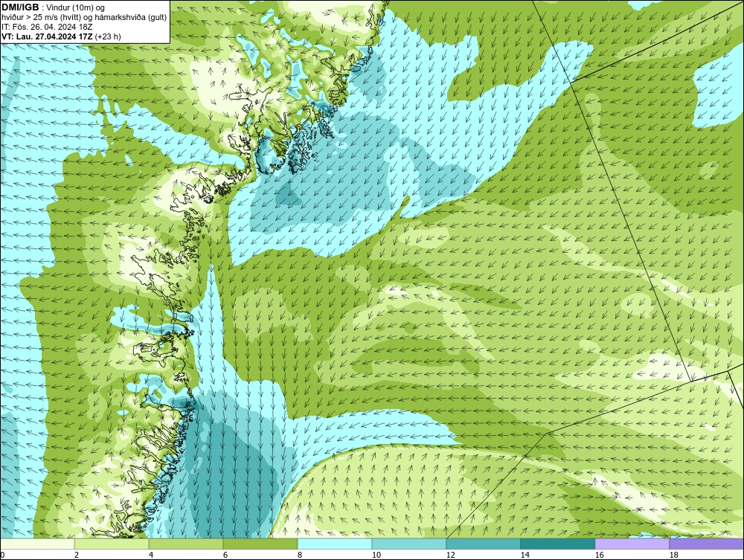Image resolution: width=744 pixels, height=560 pixels.
Task: Click the teal 12–14 m/s legend swatch
Action: [x=484, y=544]
